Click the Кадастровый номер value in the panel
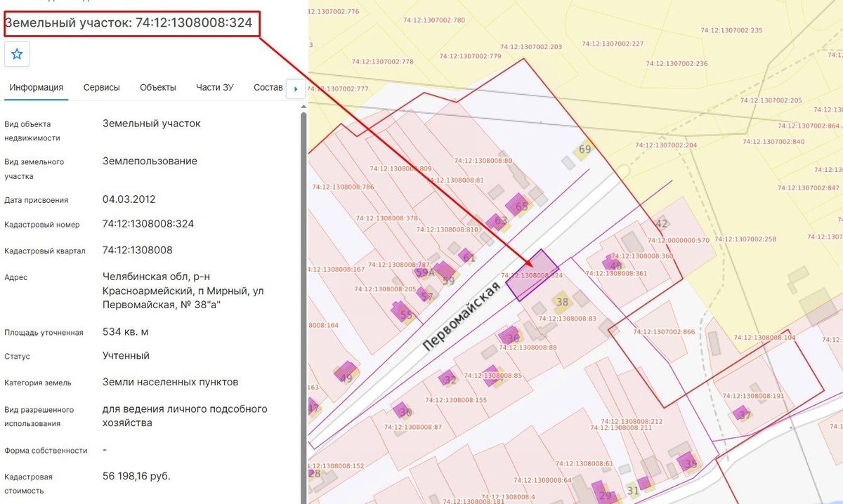This screenshot has height=504, width=843. pyautogui.click(x=148, y=225)
